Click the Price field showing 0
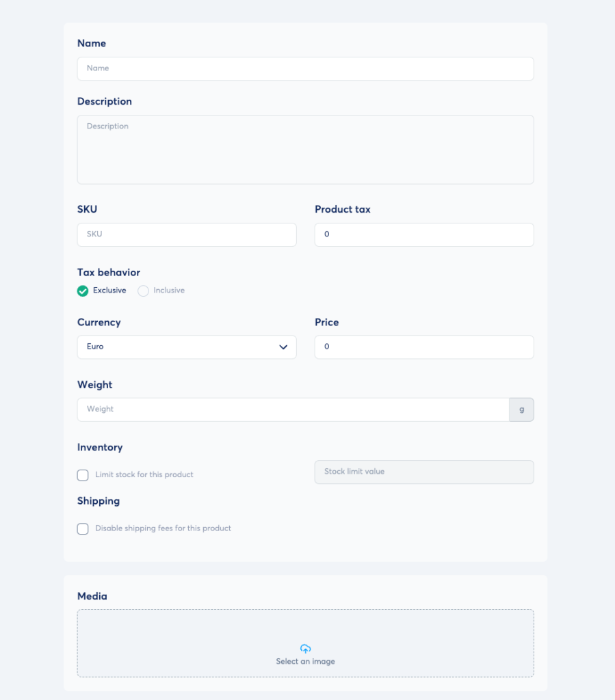This screenshot has width=615, height=700. (423, 347)
